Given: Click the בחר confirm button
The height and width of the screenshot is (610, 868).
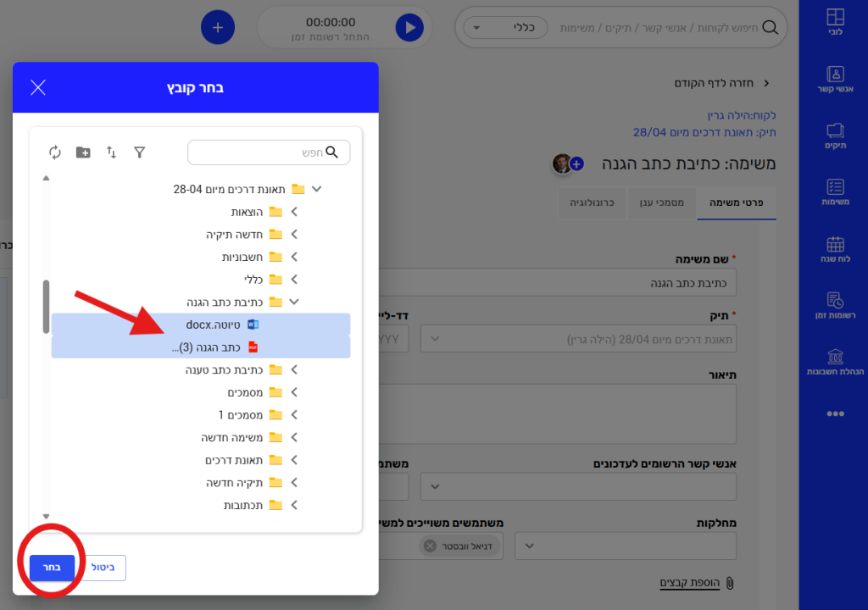Looking at the screenshot, I should coord(52,568).
